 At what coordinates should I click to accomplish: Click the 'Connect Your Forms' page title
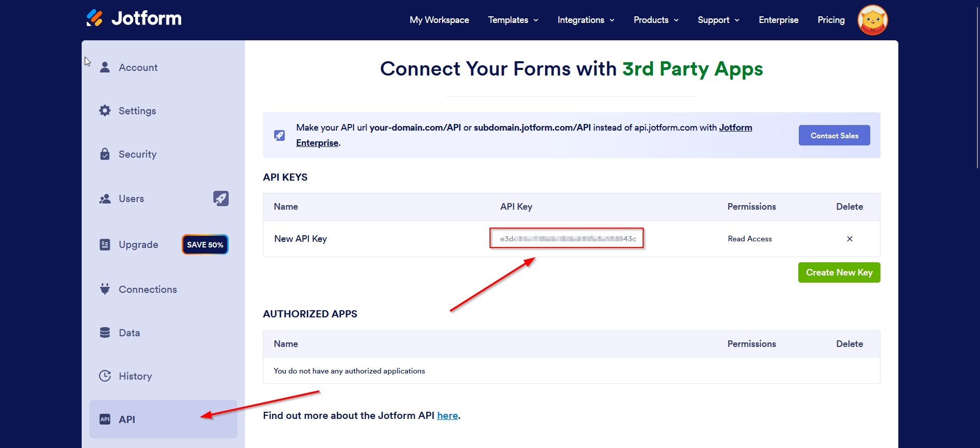572,69
